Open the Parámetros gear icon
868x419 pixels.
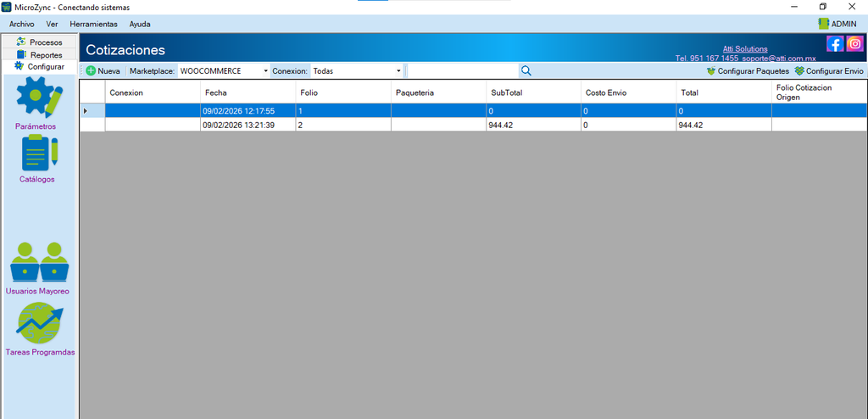tap(39, 97)
